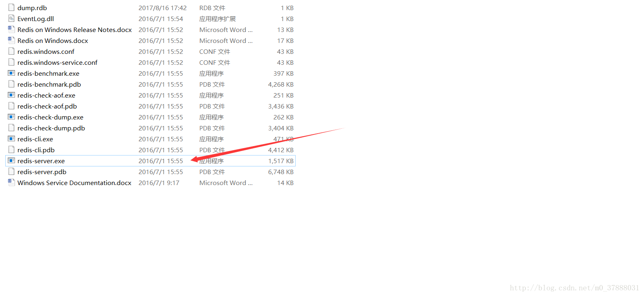Click the 397 KB size cell
The image size is (644, 296).
click(x=284, y=74)
